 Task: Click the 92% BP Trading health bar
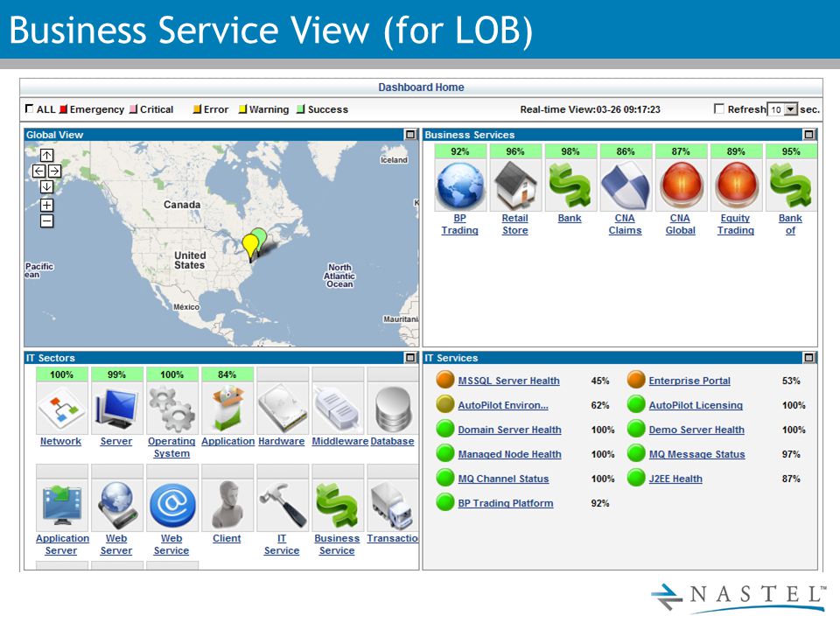[460, 151]
